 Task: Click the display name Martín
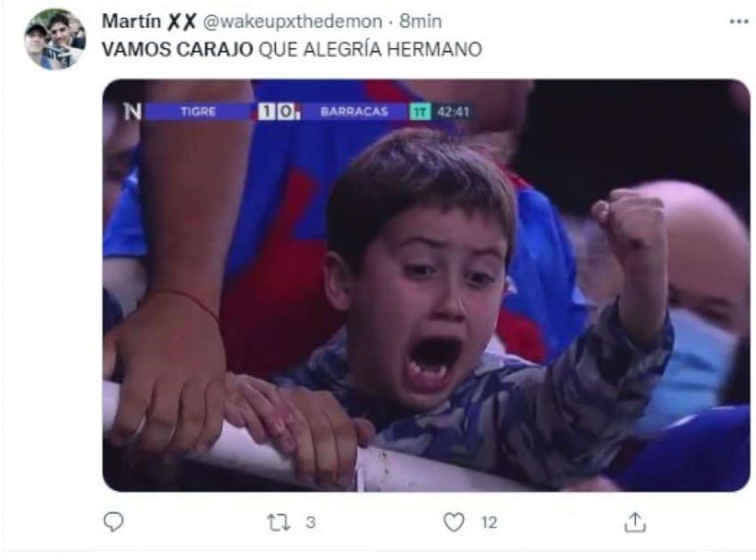tap(131, 22)
